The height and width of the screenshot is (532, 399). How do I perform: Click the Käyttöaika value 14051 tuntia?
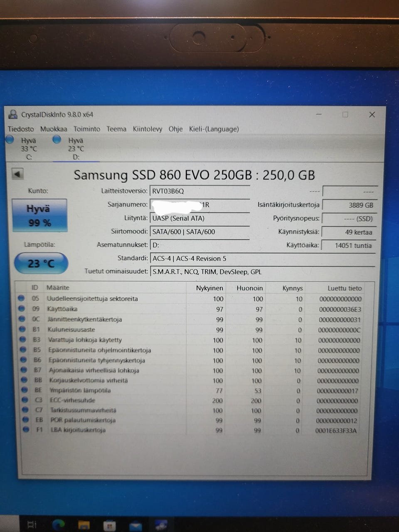click(349, 245)
